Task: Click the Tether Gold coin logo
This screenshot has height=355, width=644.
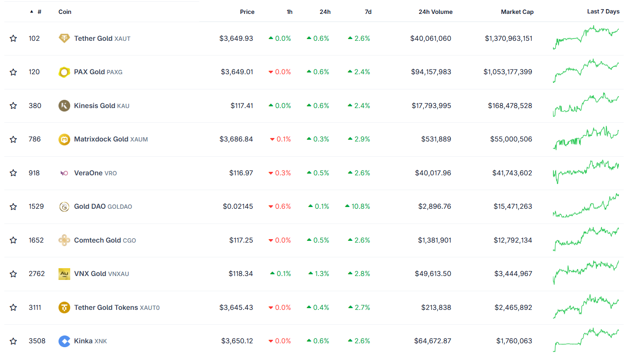Action: click(x=64, y=38)
